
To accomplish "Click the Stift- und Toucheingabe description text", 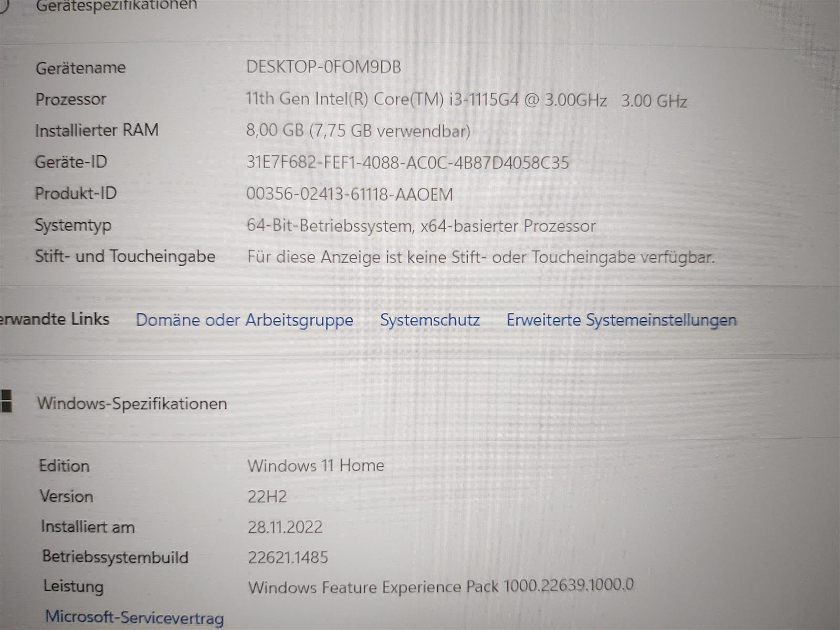I will [480, 257].
